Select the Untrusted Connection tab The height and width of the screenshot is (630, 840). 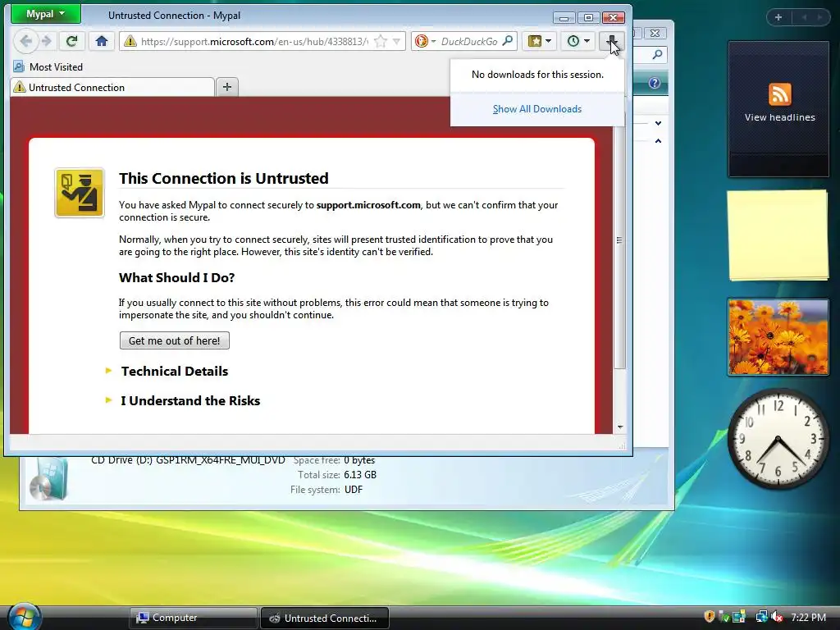click(x=112, y=87)
